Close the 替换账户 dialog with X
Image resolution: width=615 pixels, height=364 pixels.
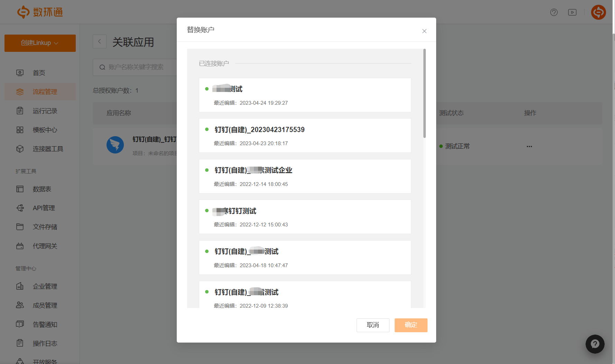pyautogui.click(x=424, y=31)
